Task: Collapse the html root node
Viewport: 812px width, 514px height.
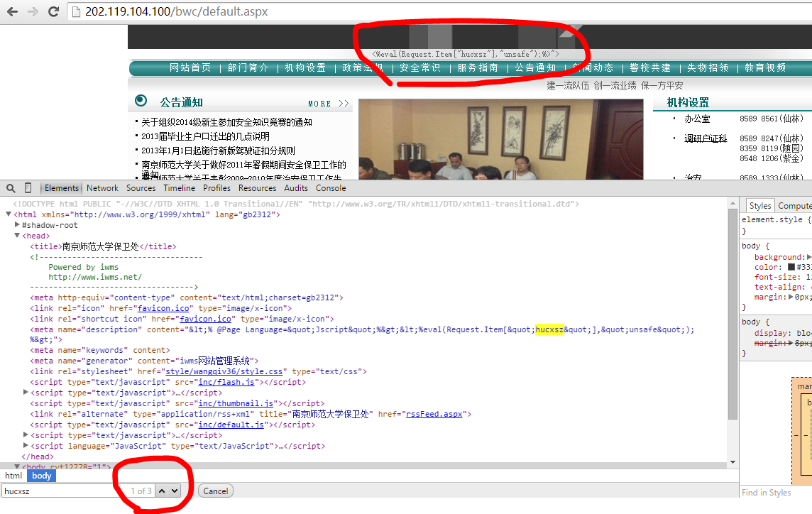Action: [x=9, y=214]
